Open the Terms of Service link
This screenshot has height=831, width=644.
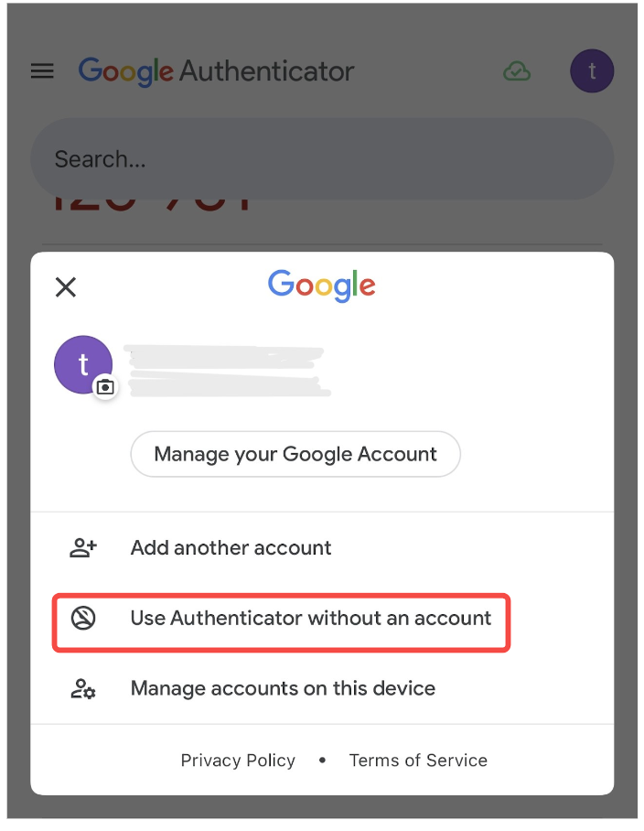click(418, 761)
